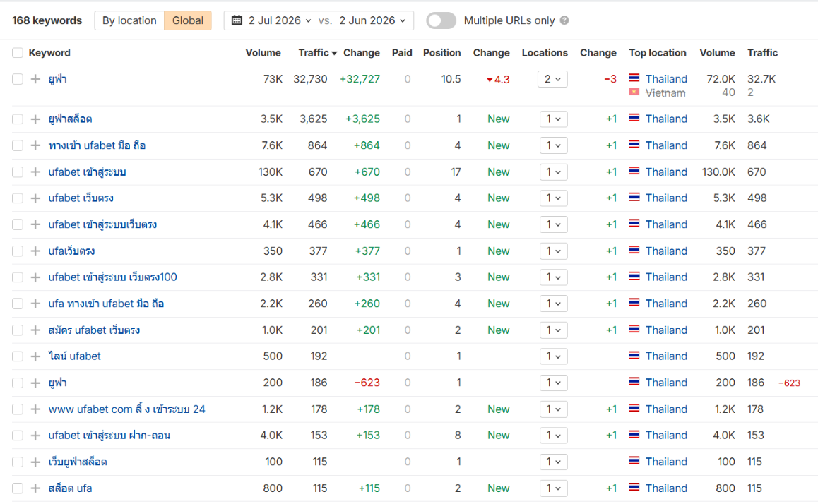Click plus icon next to ไลน์ ufabet

tap(35, 356)
